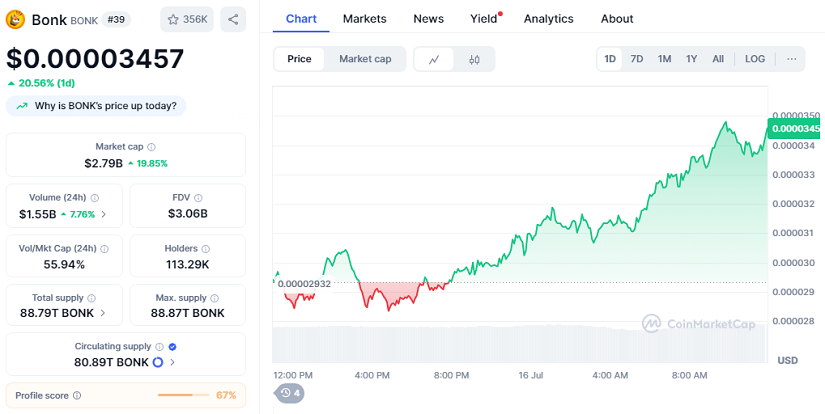
Task: Click the $2.79B market cap value
Action: pos(103,164)
